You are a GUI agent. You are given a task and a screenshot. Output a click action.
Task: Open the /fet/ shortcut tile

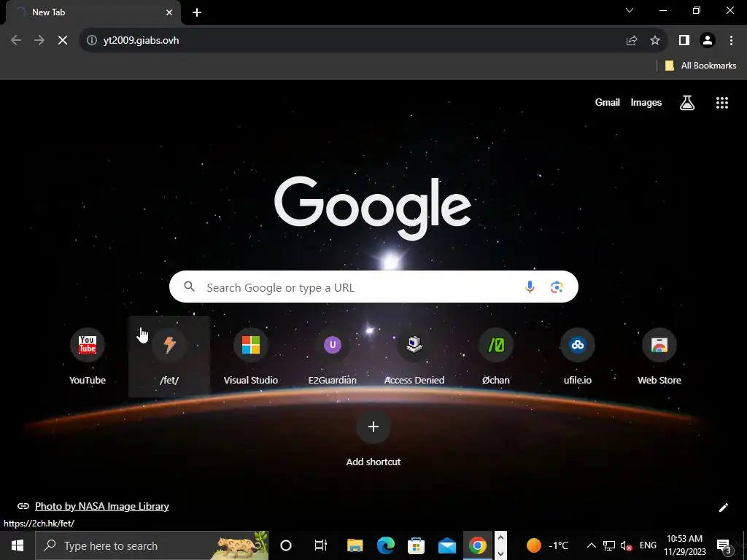169,356
